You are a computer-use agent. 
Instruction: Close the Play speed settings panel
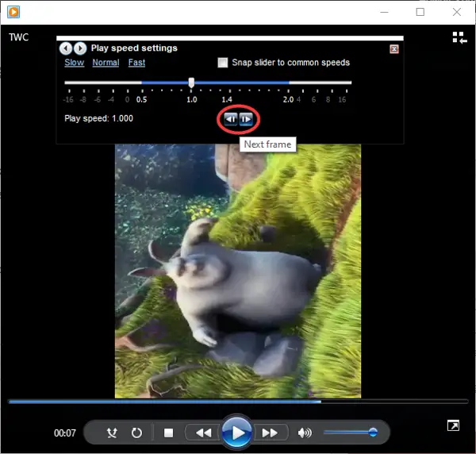[x=394, y=49]
